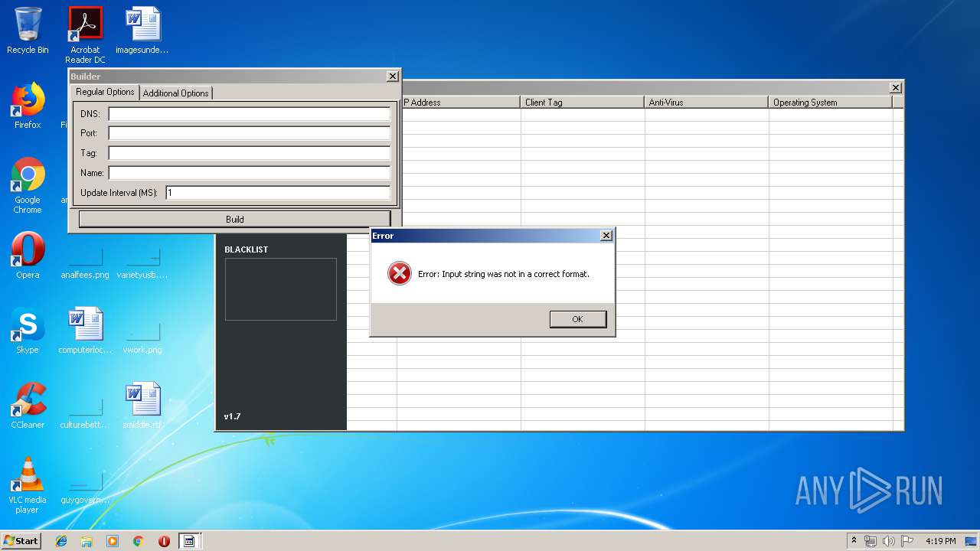Close the Error dialog
This screenshot has width=980, height=551.
point(606,236)
